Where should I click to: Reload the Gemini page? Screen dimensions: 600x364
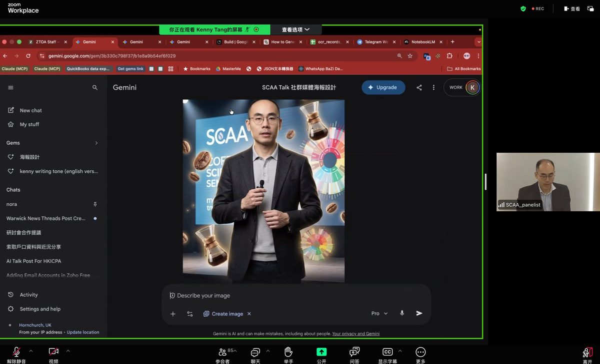(x=28, y=56)
